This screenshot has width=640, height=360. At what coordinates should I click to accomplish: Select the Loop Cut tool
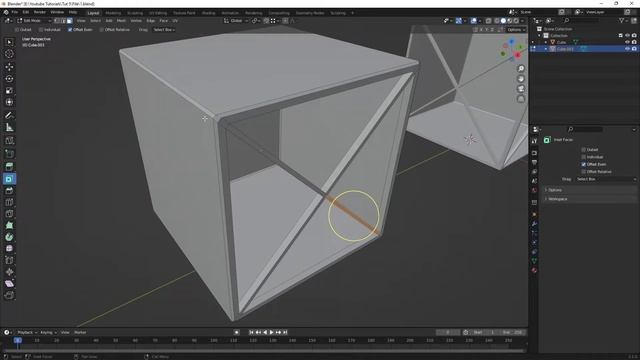pyautogui.click(x=9, y=202)
